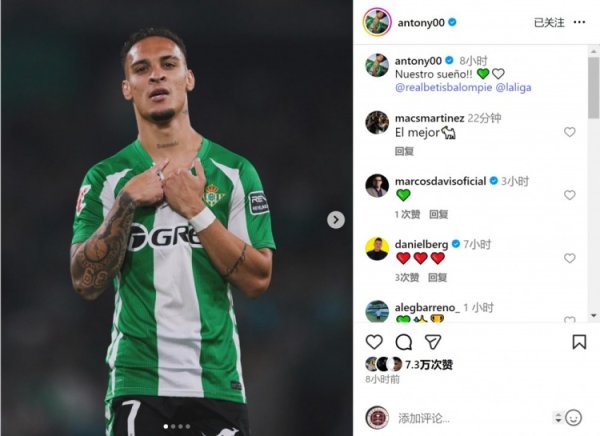The image size is (600, 436).
Task: Open the three-dot more options menu
Action: 579,22
